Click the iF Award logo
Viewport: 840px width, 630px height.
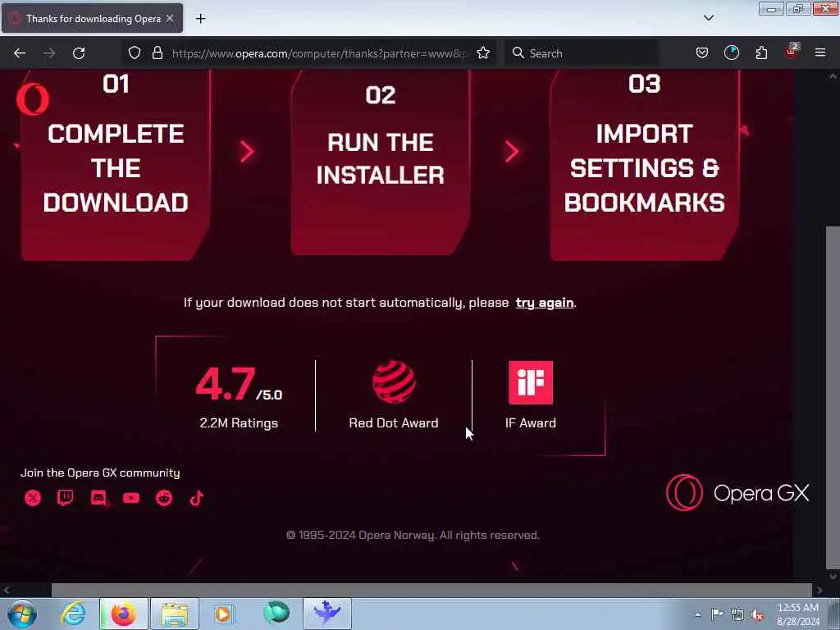[531, 382]
